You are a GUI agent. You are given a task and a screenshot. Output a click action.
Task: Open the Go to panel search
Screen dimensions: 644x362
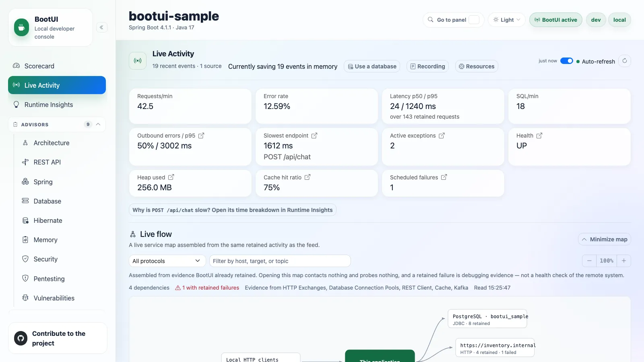453,20
